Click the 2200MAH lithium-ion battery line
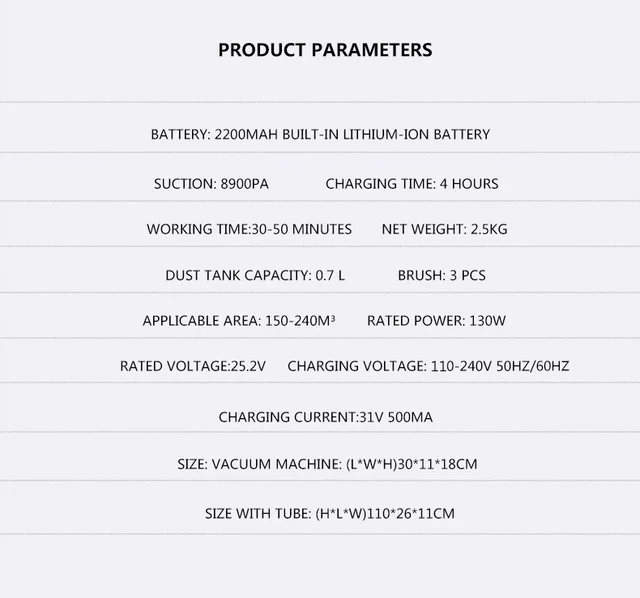 point(320,134)
